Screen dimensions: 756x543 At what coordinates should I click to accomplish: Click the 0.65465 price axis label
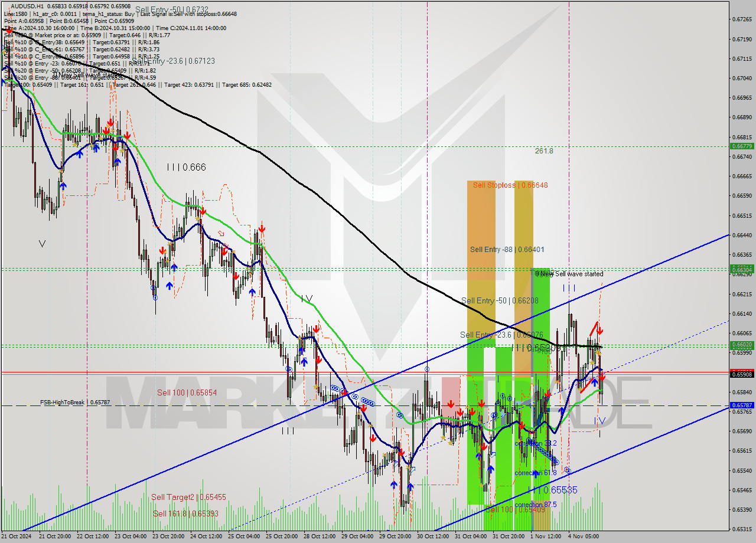[x=742, y=490]
